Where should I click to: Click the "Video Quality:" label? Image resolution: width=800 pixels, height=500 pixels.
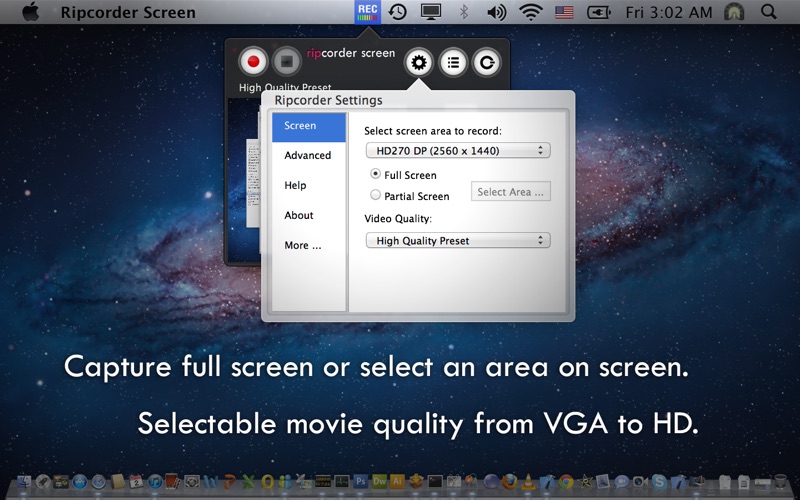tap(398, 219)
